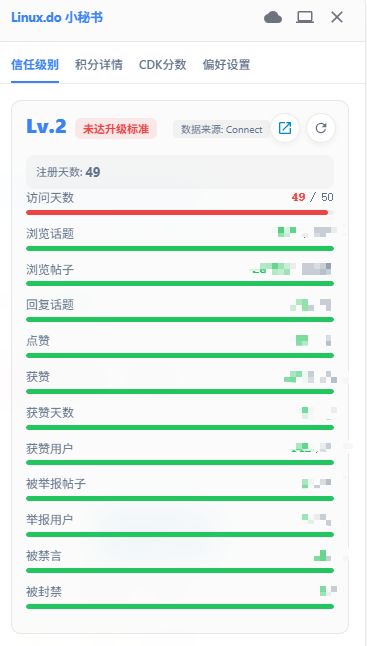Viewport: 367px width, 646px height.
Task: Open the 积分详情 tab
Action: (x=99, y=65)
